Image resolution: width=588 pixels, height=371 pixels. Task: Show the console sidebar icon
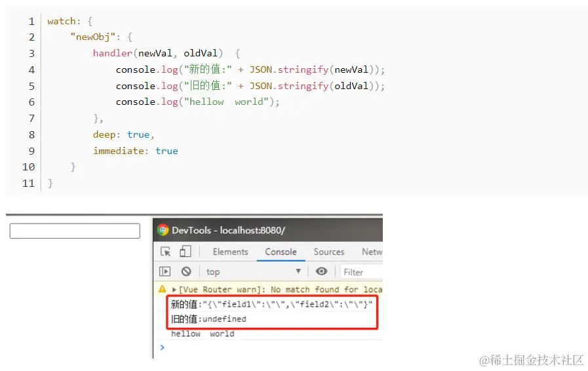(x=165, y=271)
